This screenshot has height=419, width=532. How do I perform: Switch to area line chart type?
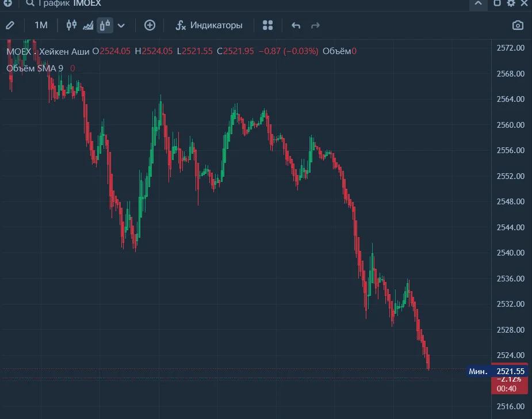coord(88,25)
